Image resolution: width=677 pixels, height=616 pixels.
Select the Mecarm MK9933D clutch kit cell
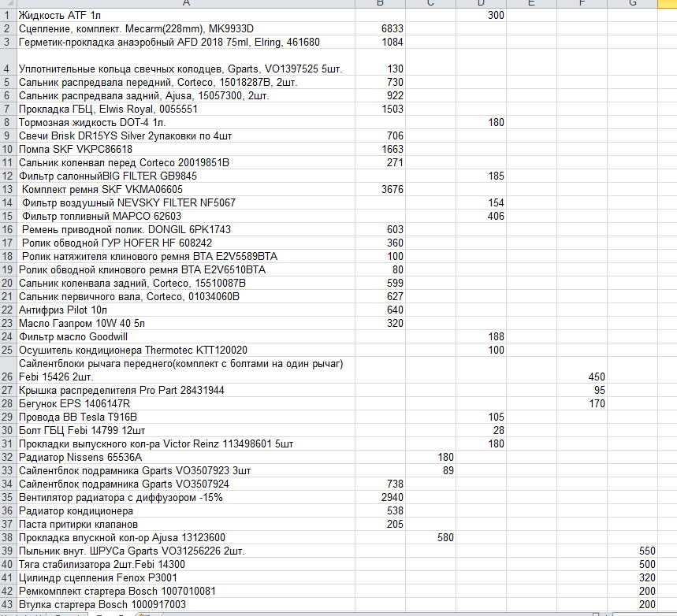coord(186,28)
